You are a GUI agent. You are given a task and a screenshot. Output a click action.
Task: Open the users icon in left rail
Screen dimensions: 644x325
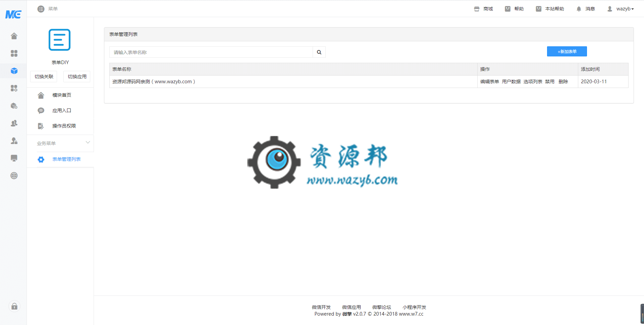[14, 123]
